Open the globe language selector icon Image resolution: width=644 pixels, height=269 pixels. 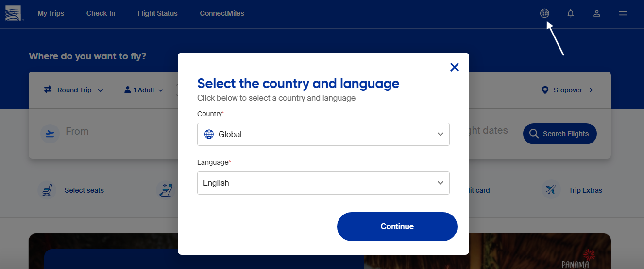tap(544, 13)
